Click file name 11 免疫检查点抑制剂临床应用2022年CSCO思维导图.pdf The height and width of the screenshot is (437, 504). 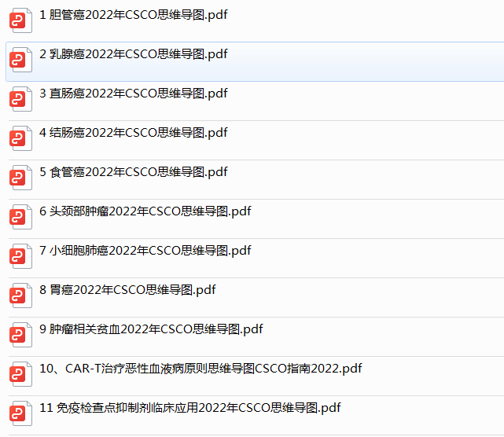pos(190,408)
